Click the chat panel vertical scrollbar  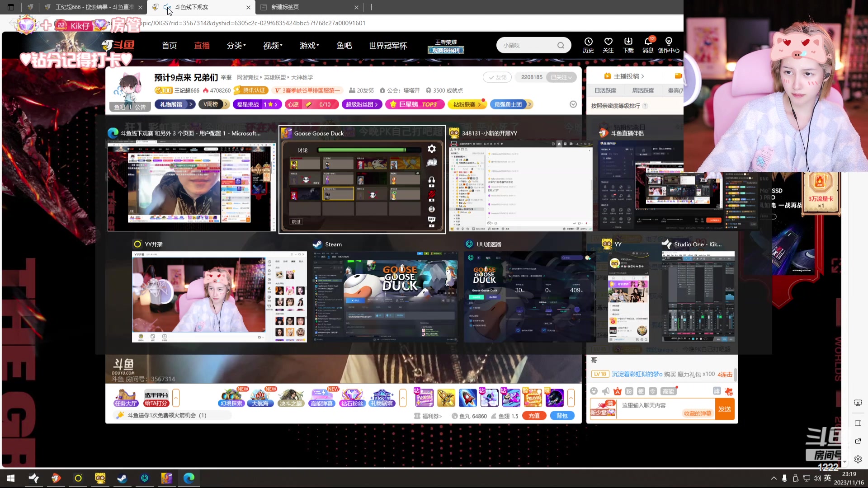[x=735, y=374]
